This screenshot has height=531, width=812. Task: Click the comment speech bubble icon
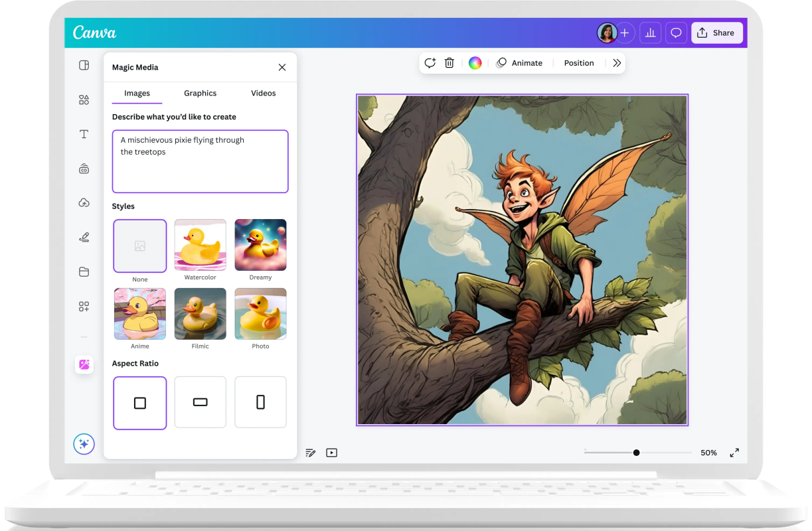coord(676,33)
